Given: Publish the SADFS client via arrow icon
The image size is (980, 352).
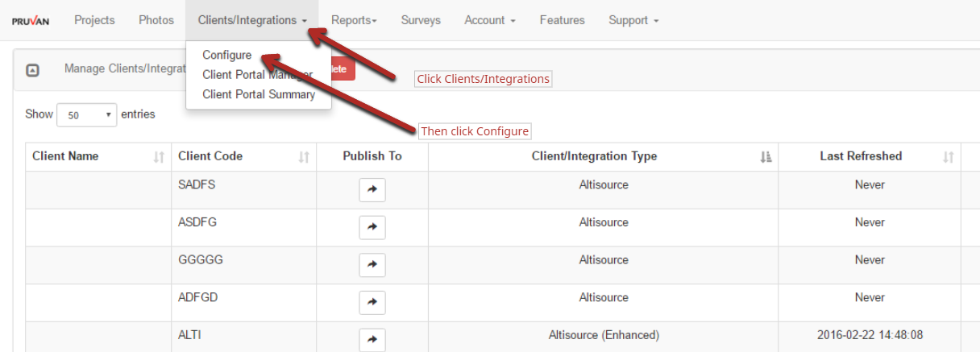Looking at the screenshot, I should point(372,190).
